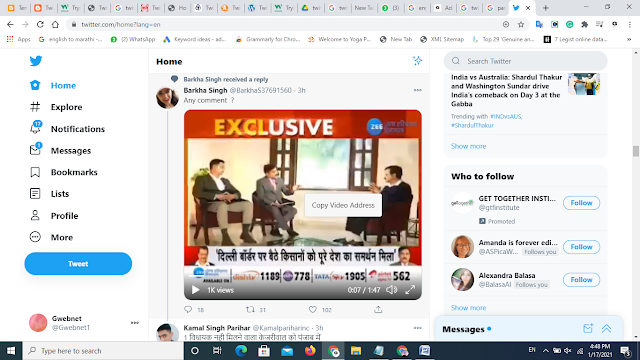Image resolution: width=640 pixels, height=360 pixels.
Task: Click the top tweets sparkle icon
Action: tap(417, 61)
